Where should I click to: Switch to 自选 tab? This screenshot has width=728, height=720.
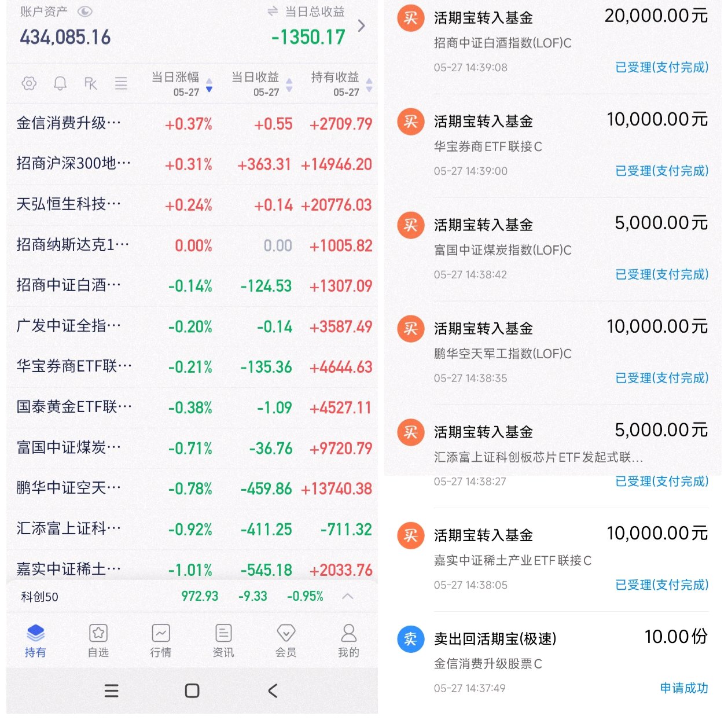point(98,641)
